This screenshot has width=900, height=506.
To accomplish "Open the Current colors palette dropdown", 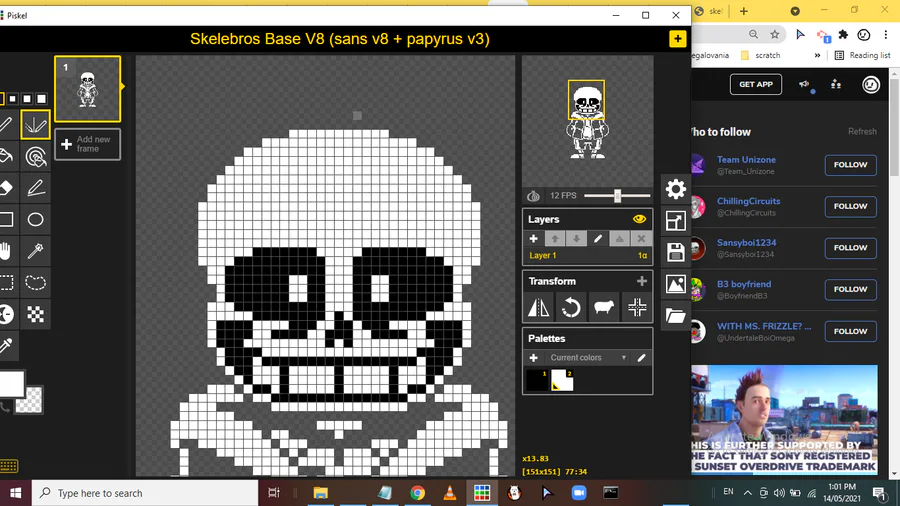I will [x=588, y=357].
